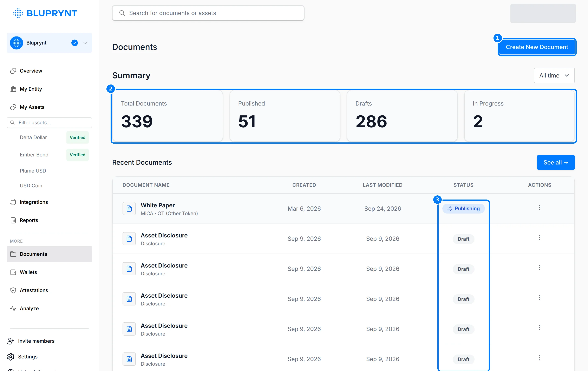Click the Total Documents summary card
Image resolution: width=588 pixels, height=371 pixels.
168,116
